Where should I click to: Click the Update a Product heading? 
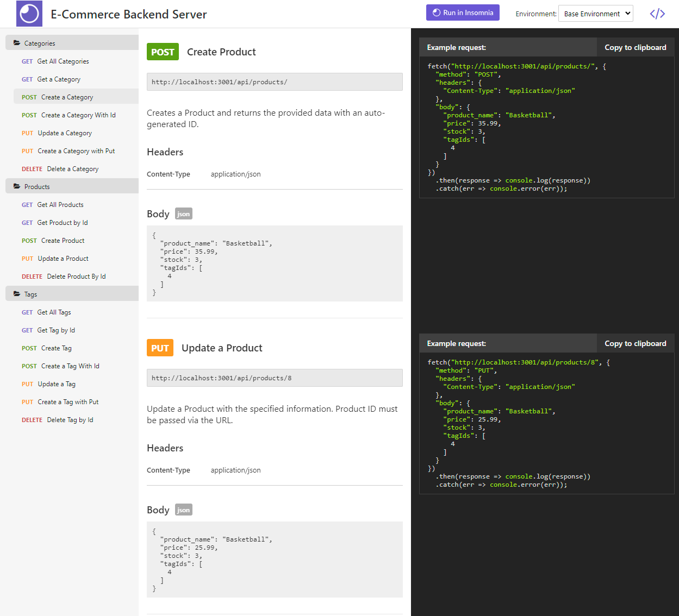coord(222,348)
